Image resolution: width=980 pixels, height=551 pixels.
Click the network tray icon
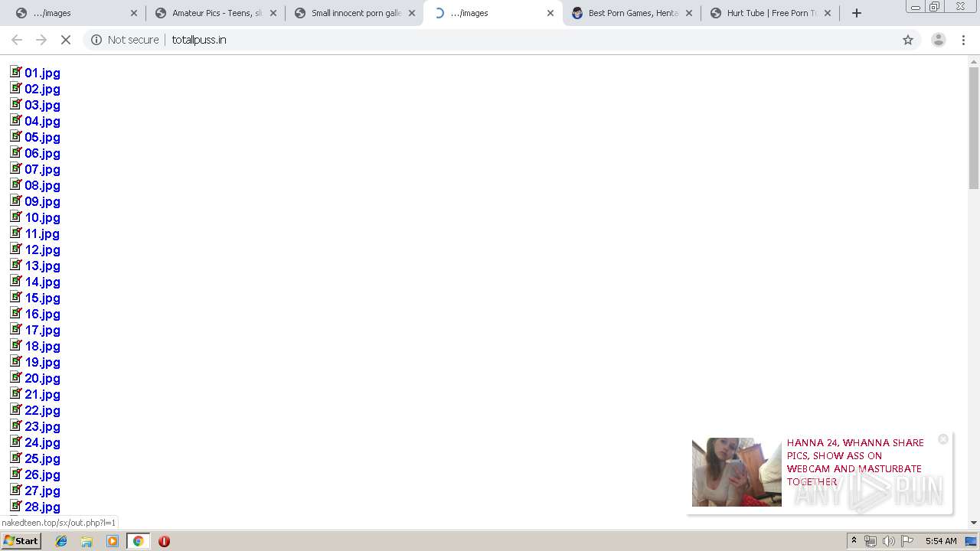click(871, 541)
